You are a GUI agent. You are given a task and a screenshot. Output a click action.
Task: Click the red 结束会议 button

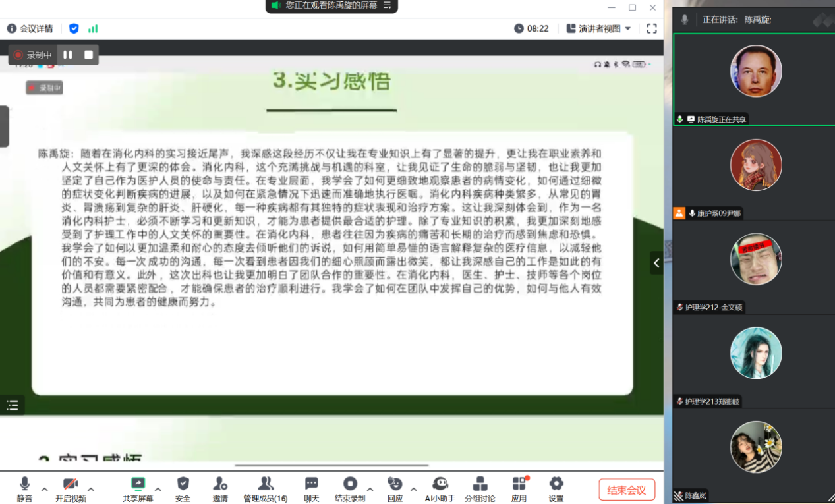point(626,490)
